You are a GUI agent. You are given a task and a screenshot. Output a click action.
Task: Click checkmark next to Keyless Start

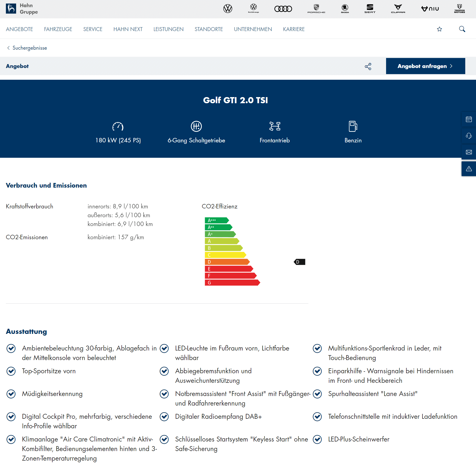point(164,440)
